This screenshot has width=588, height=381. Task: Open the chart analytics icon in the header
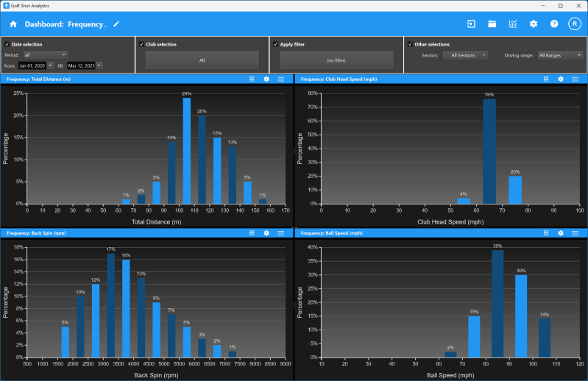click(x=513, y=24)
